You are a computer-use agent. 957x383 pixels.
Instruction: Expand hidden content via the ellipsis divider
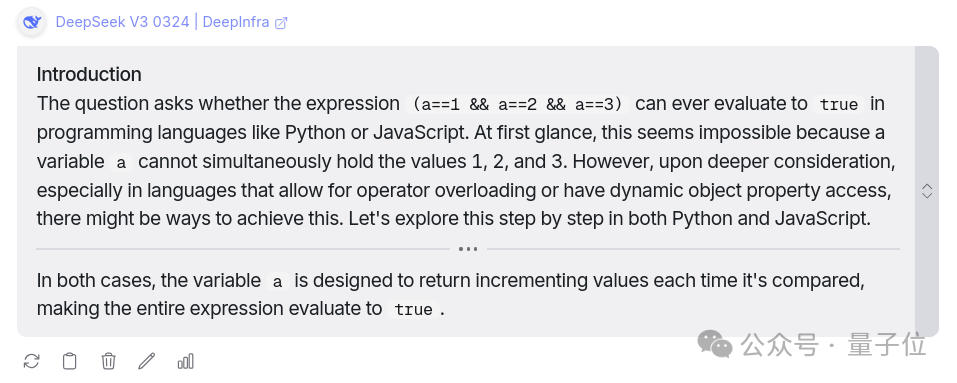[468, 249]
